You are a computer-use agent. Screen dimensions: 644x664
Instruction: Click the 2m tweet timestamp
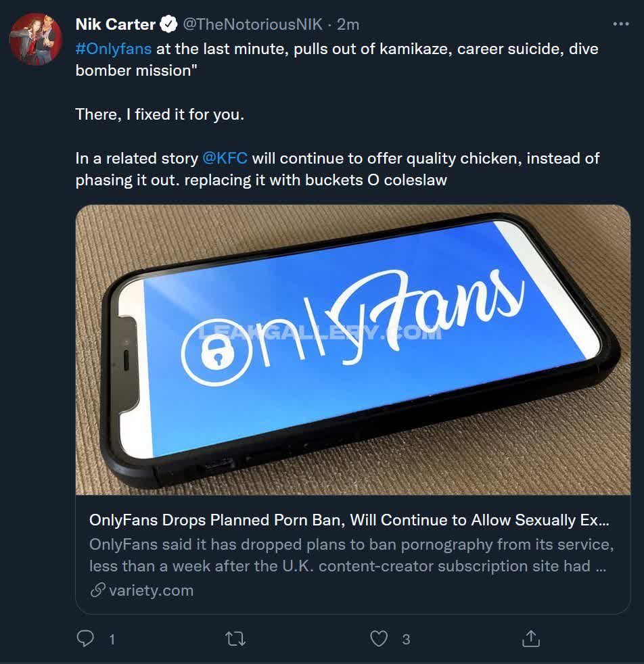click(x=348, y=25)
